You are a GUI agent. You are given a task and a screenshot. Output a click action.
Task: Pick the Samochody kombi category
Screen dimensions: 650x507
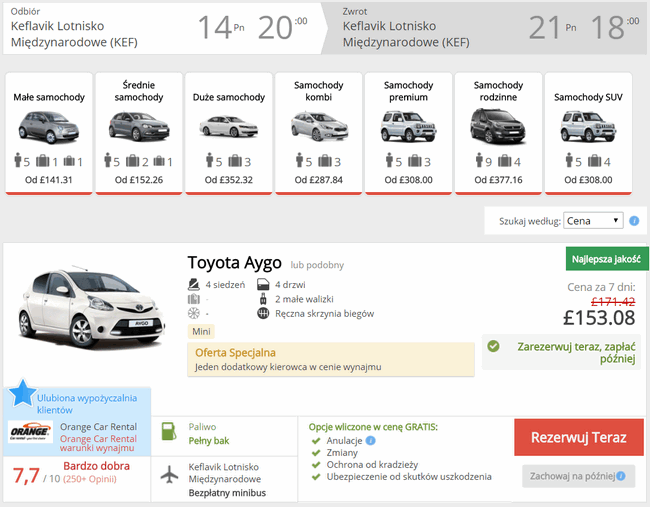click(318, 133)
